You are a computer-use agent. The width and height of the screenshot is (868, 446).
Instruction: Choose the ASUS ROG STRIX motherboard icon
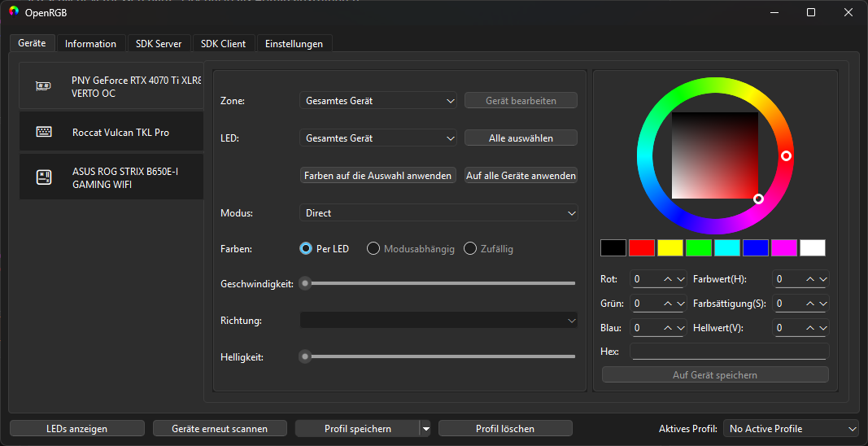(x=44, y=177)
